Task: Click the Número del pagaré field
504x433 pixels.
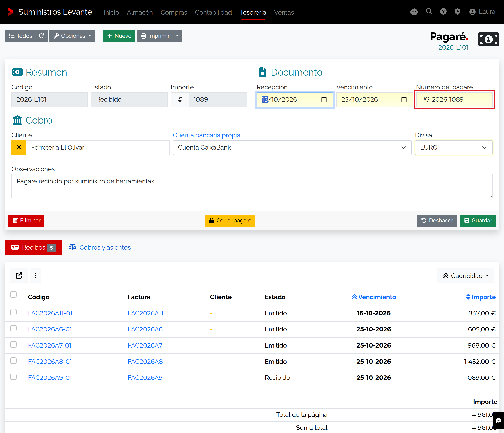Action: point(454,99)
